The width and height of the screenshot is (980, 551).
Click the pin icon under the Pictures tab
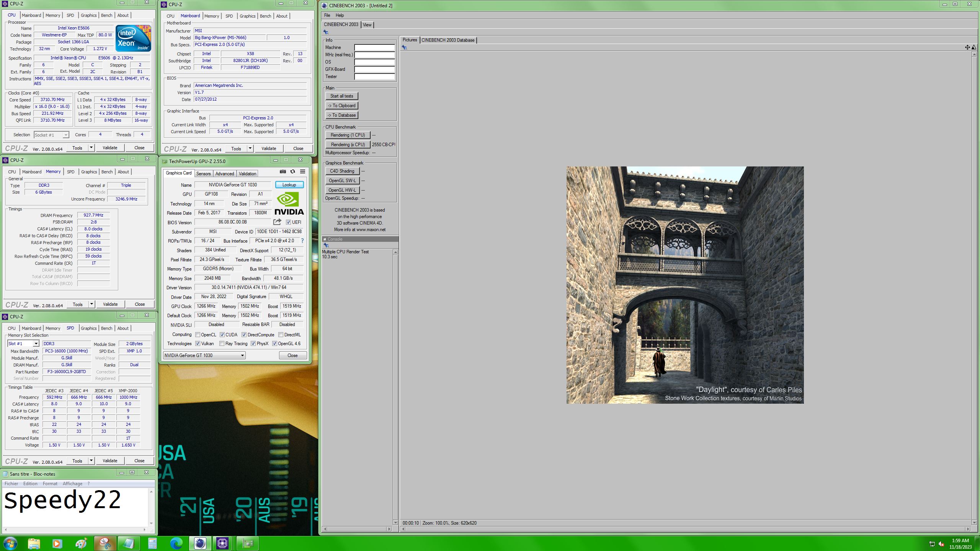404,47
